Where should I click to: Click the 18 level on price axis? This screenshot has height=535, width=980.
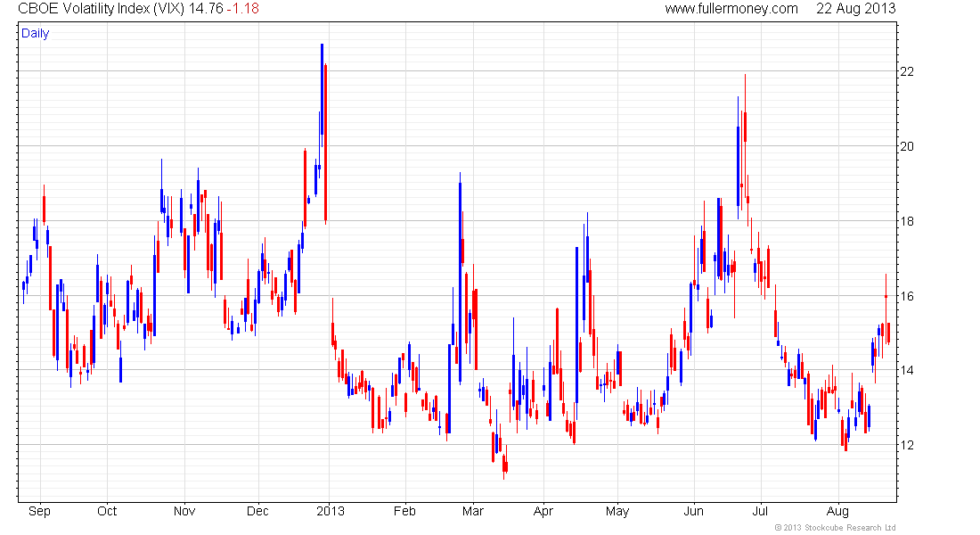[906, 221]
